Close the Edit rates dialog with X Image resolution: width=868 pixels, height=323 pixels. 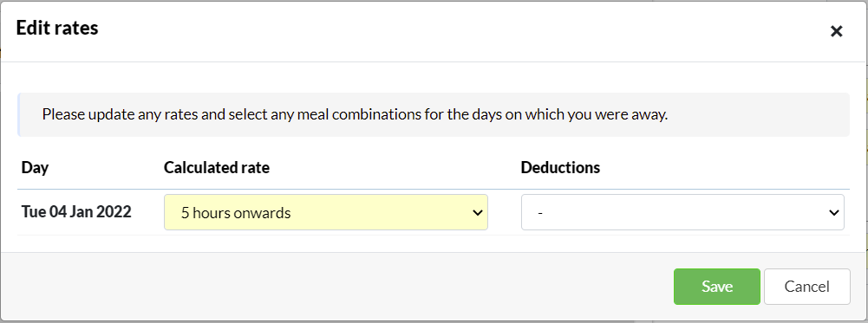(x=837, y=31)
